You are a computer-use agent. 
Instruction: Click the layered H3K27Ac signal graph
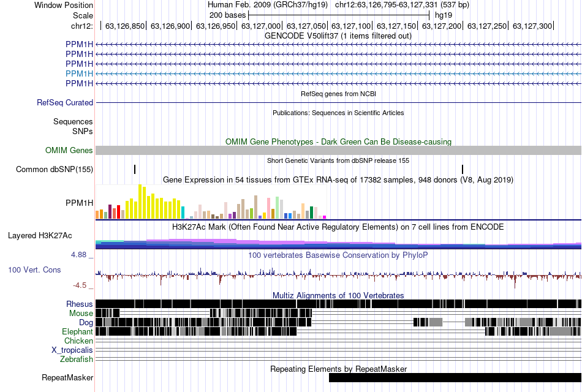coord(339,244)
